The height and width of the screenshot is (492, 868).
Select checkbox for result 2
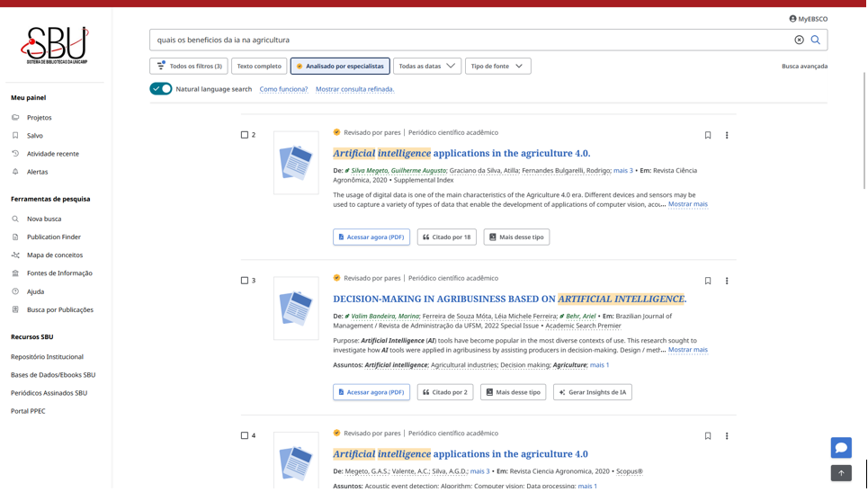[245, 135]
